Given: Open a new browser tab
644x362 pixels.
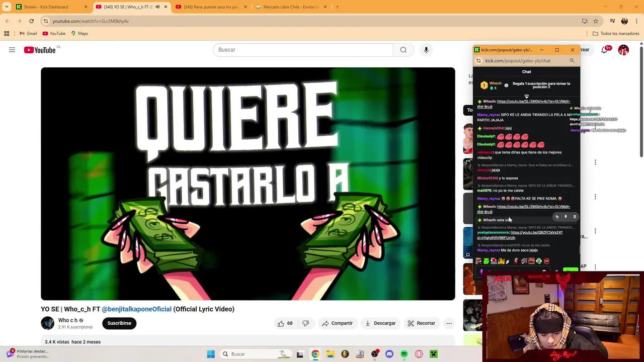Looking at the screenshot, I should pos(337,7).
